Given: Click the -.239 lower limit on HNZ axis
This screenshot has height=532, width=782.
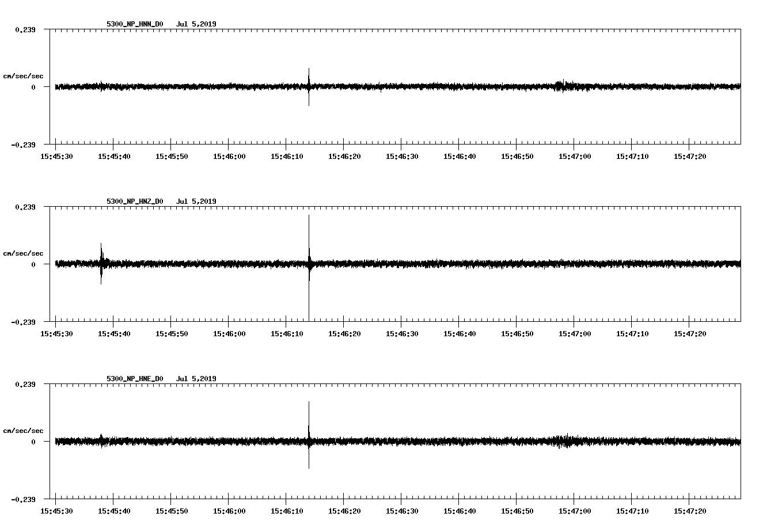Looking at the screenshot, I should (23, 322).
